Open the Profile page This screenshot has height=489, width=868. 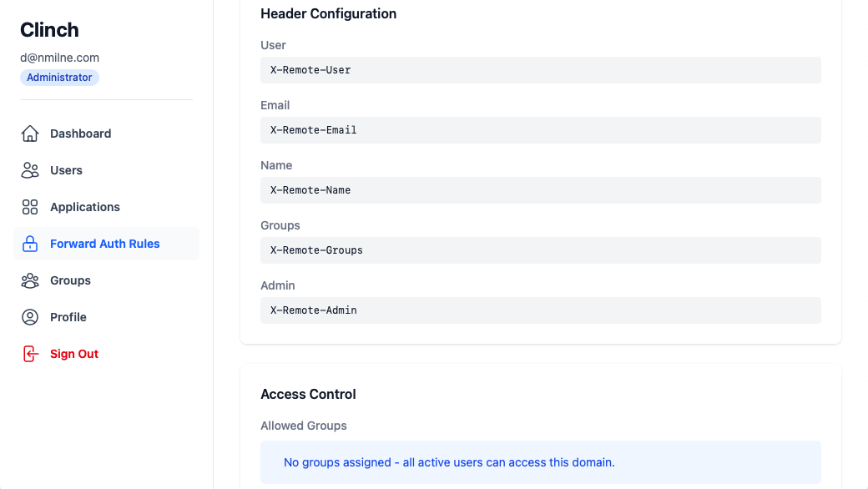click(x=68, y=317)
